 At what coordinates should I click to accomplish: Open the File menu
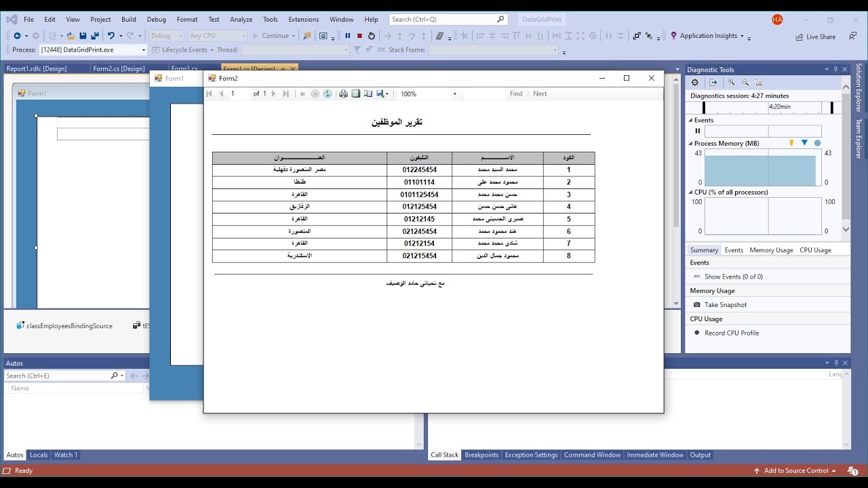point(28,20)
